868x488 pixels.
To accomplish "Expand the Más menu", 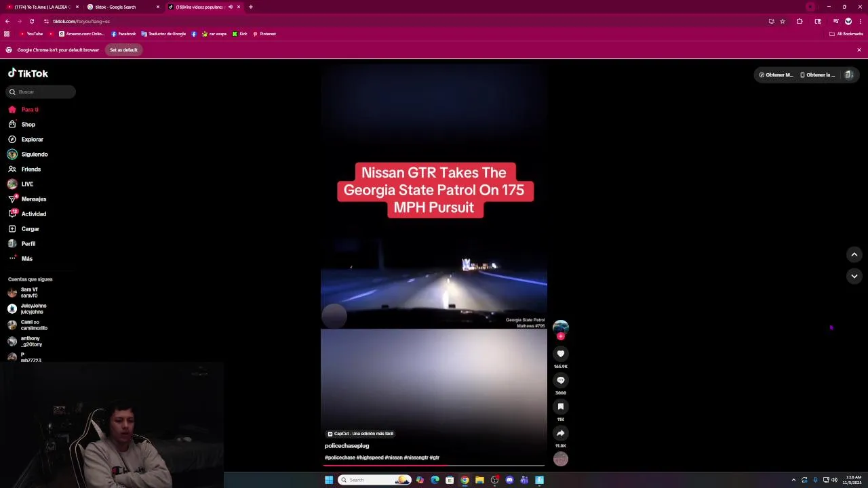I will (x=20, y=259).
